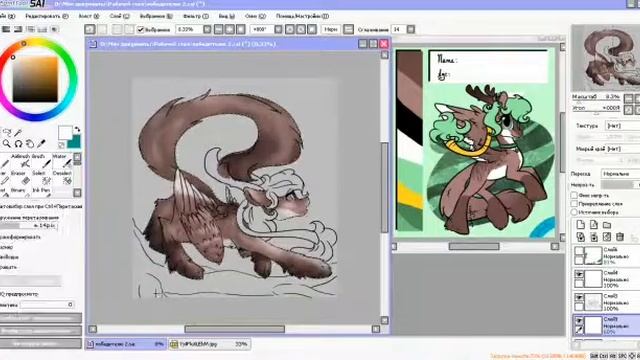Activate the Rotate canvas tool

(x=18, y=144)
